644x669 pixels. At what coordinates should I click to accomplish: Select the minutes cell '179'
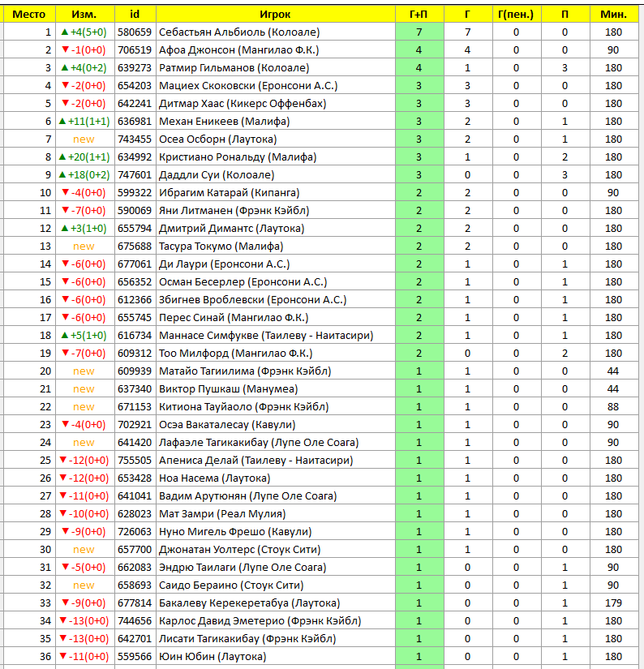(x=613, y=603)
